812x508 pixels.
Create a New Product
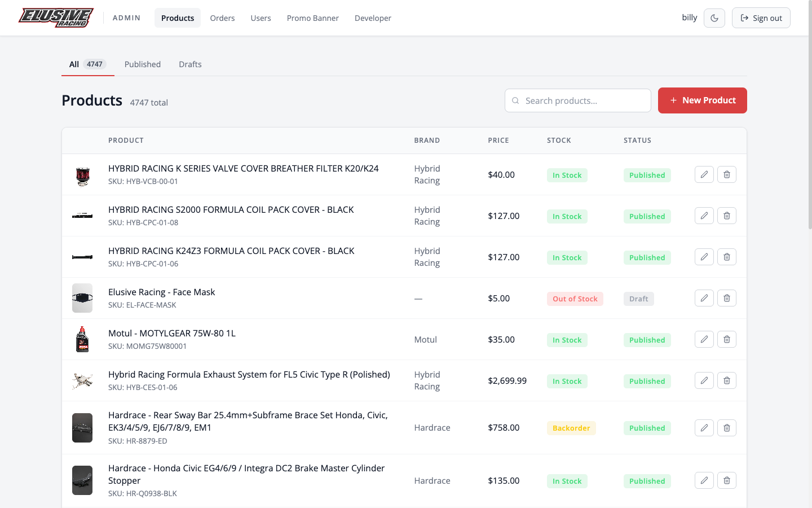click(703, 100)
